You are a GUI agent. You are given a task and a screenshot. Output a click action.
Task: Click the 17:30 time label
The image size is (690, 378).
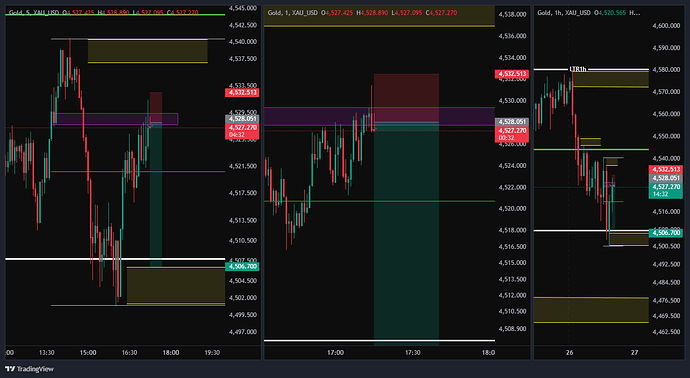click(x=412, y=352)
